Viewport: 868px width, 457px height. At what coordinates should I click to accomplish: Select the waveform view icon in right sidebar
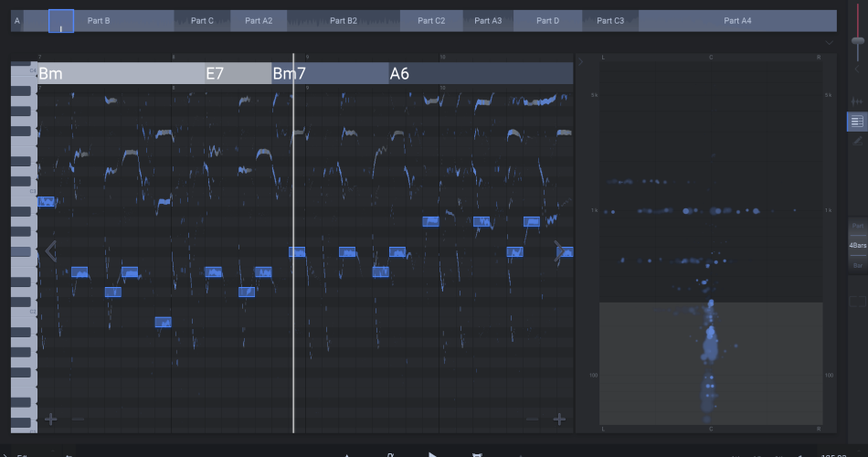(856, 101)
